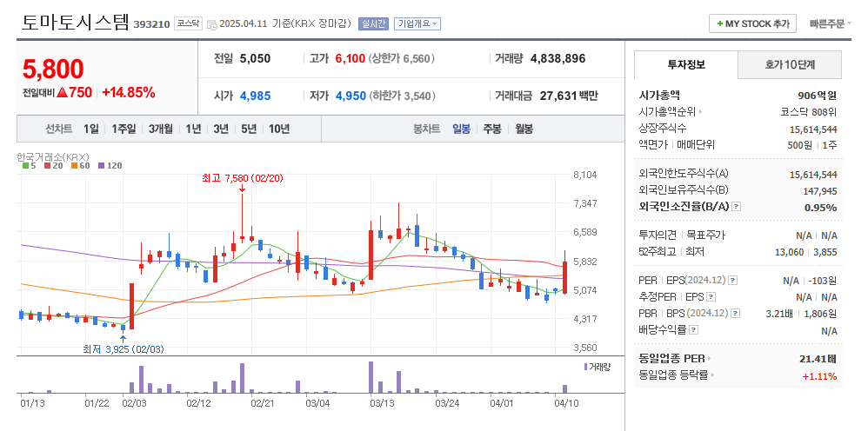
Task: Open the 빠른주문 dropdown
Action: [831, 23]
